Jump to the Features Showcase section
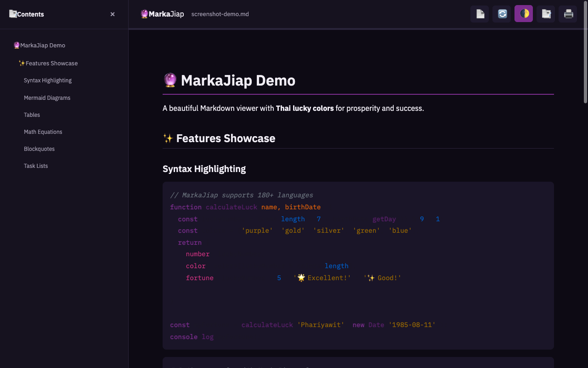This screenshot has width=588, height=368. 51,63
